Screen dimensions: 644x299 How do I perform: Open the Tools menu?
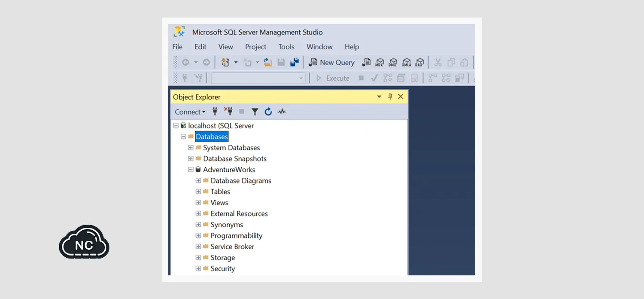[x=286, y=47]
